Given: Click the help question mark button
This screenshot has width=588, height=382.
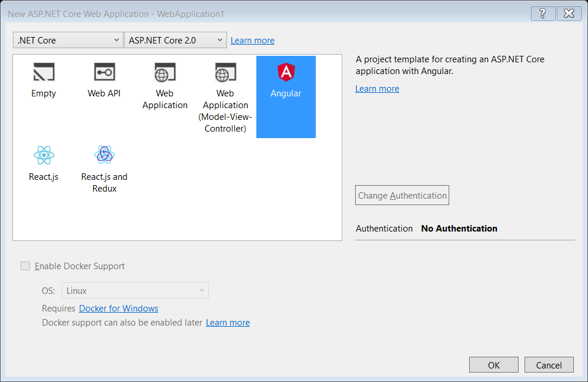Looking at the screenshot, I should [x=543, y=14].
